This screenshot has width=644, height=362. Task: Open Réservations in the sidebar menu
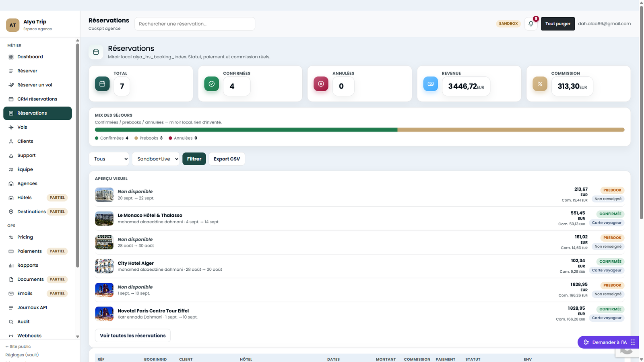[x=37, y=113]
